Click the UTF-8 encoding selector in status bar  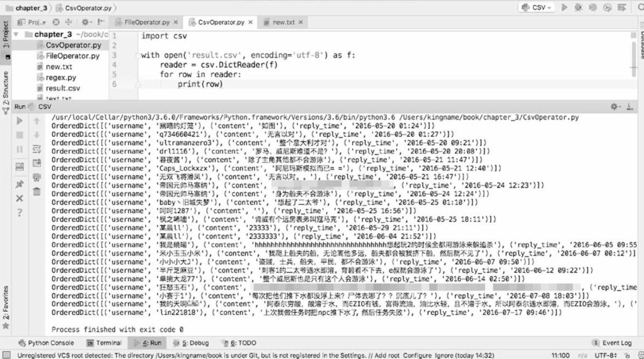tap(606, 355)
